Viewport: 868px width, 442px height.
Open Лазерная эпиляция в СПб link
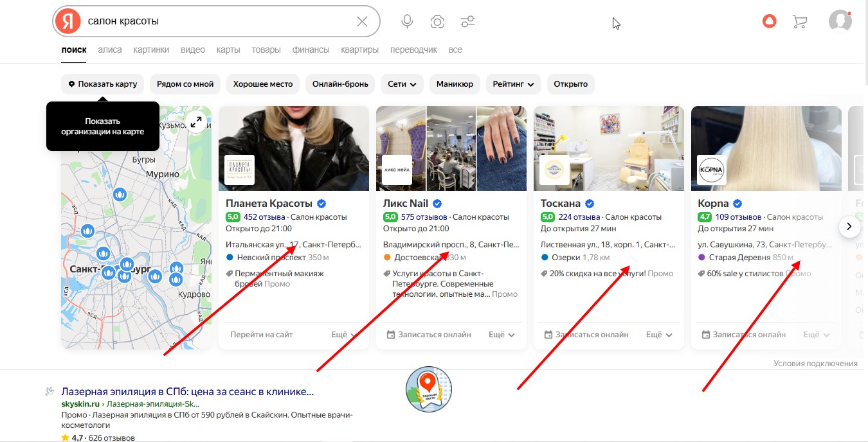(x=187, y=391)
